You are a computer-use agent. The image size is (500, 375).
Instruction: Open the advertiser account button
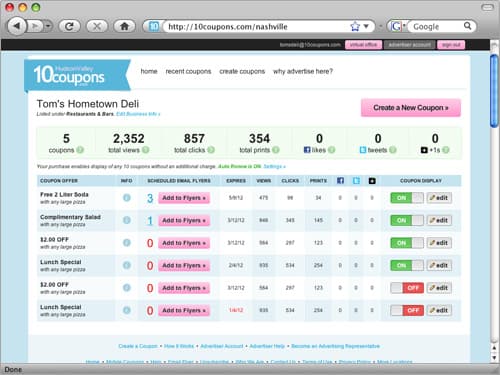(x=410, y=45)
